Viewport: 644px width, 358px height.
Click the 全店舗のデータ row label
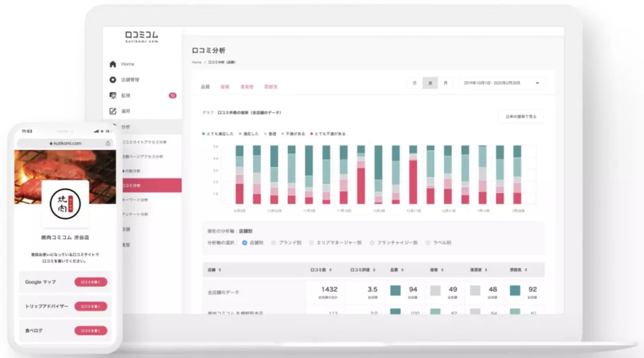point(223,293)
